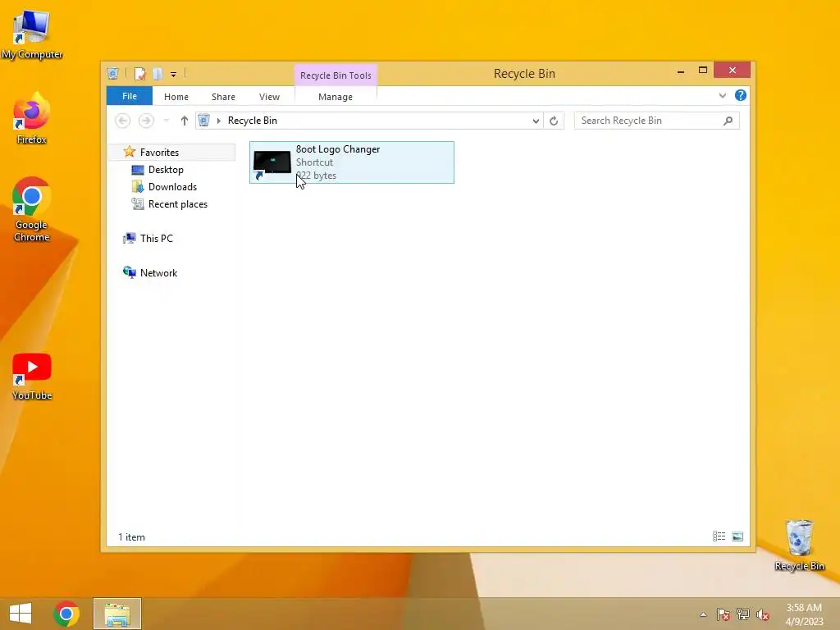The height and width of the screenshot is (630, 840).
Task: Select the Recycle Bin desktop icon
Action: click(x=799, y=546)
